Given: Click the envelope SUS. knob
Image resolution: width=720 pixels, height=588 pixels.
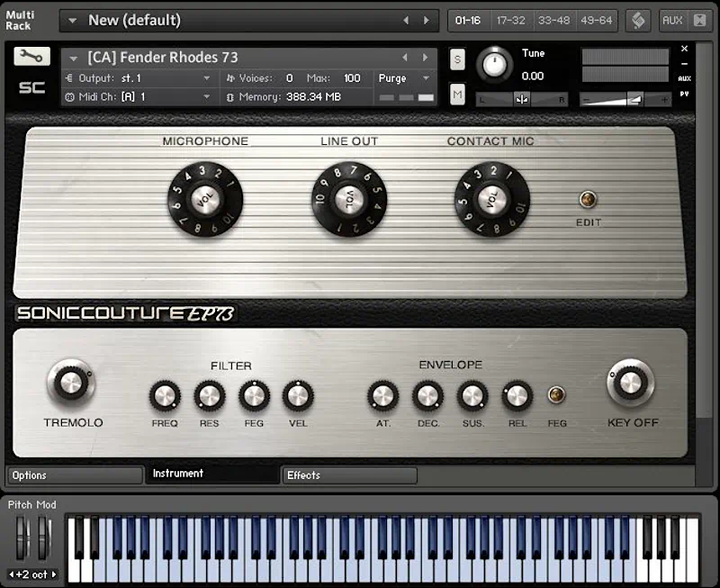Looking at the screenshot, I should [472, 395].
